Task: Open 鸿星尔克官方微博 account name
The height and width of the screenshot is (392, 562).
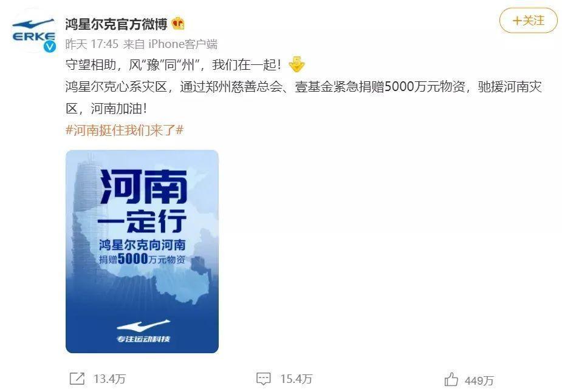Action: (116, 24)
